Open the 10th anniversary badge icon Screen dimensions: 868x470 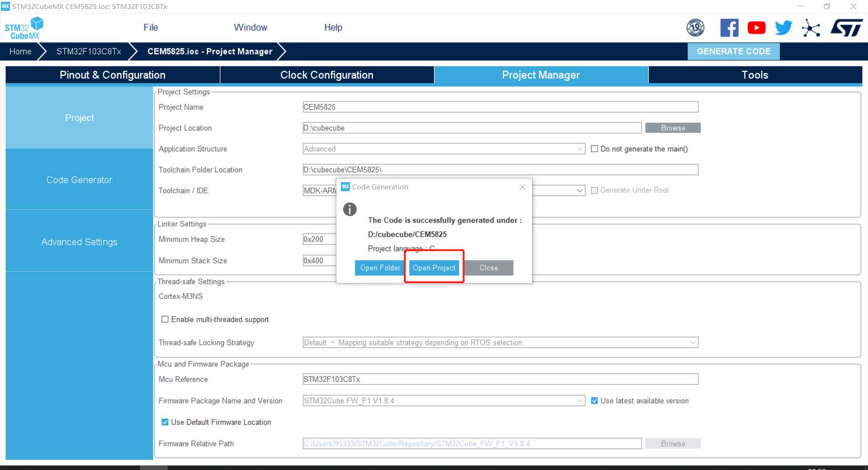695,28
